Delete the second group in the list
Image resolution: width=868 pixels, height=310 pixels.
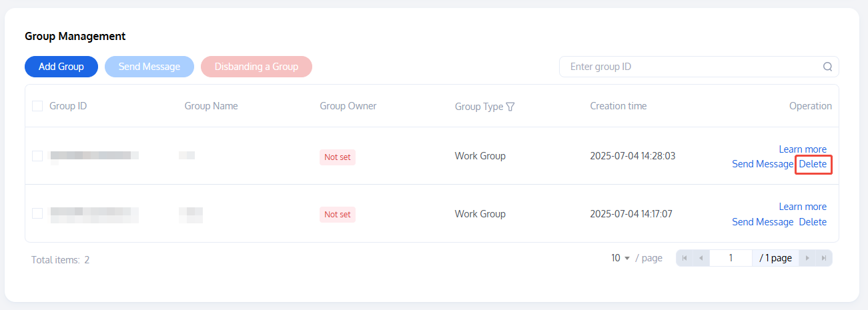813,222
